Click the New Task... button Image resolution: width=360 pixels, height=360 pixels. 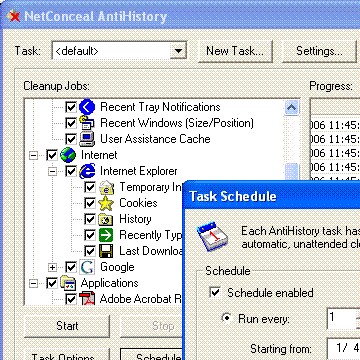(x=235, y=51)
